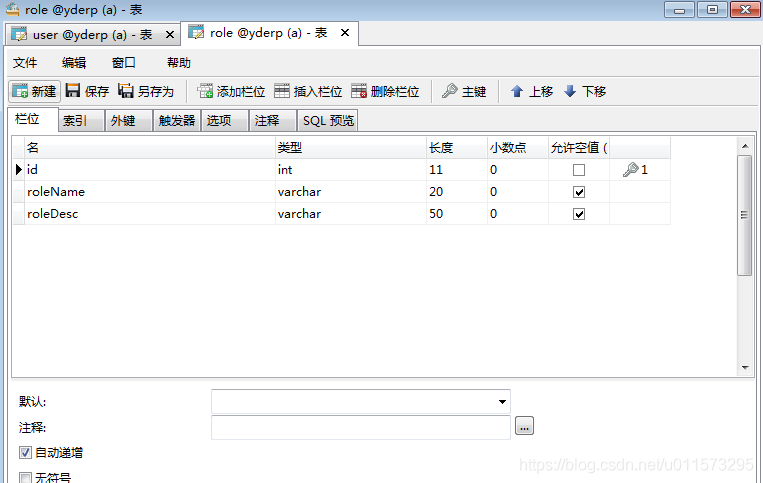Click the user table tab icon

click(x=19, y=35)
